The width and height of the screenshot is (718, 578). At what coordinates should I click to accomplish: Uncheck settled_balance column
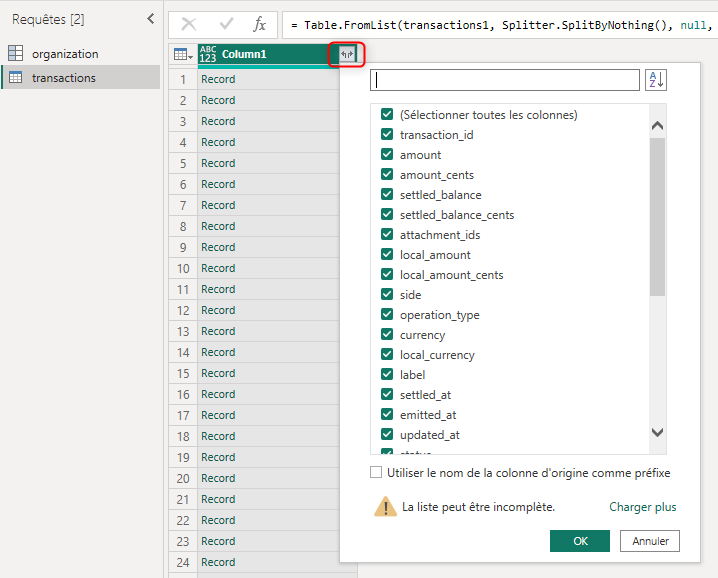(387, 194)
